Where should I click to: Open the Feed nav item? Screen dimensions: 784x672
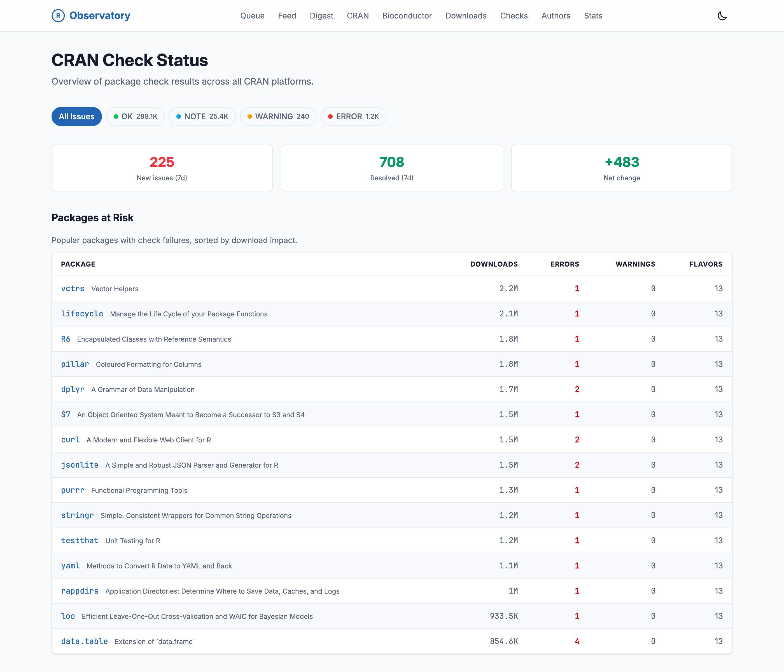pos(287,15)
